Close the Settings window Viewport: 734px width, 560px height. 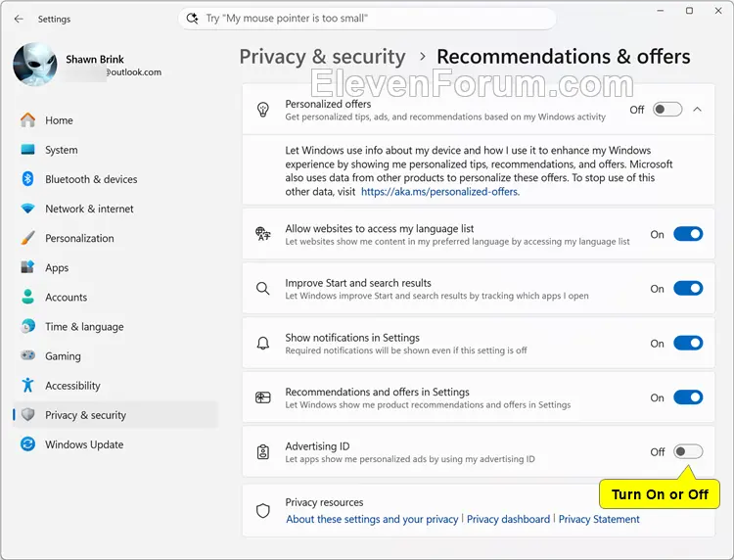[718, 11]
